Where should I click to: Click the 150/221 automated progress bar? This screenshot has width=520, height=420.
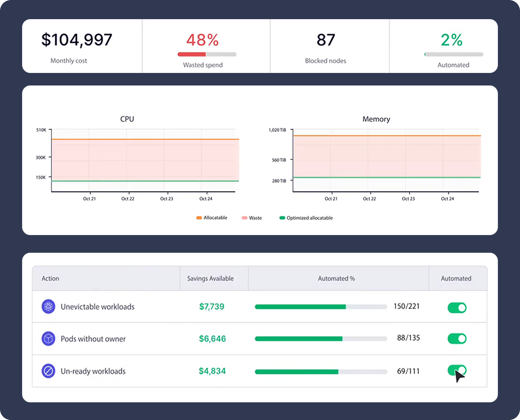[x=320, y=307]
